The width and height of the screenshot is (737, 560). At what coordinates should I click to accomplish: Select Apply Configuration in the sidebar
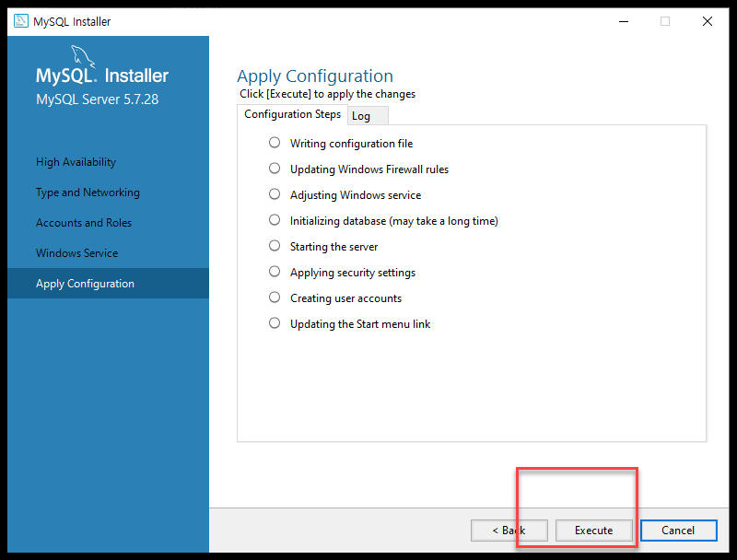108,284
